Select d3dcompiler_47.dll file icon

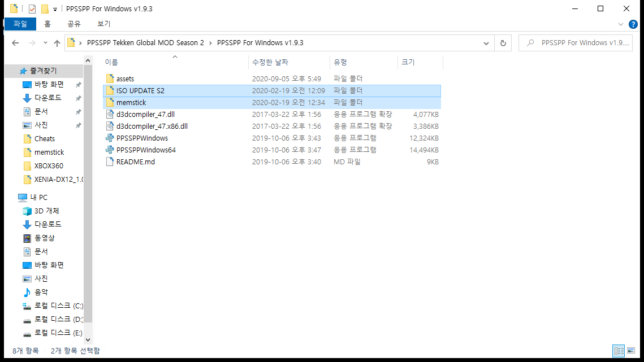[110, 114]
